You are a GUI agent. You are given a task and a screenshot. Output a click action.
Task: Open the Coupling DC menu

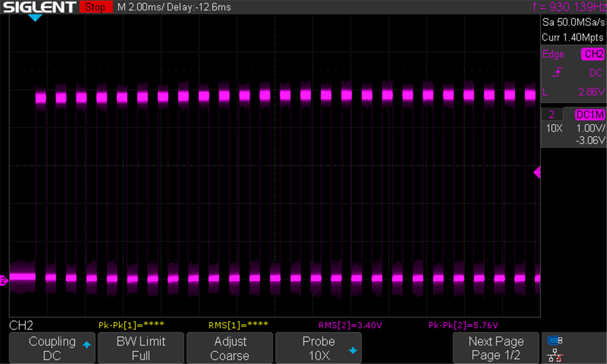pos(52,348)
